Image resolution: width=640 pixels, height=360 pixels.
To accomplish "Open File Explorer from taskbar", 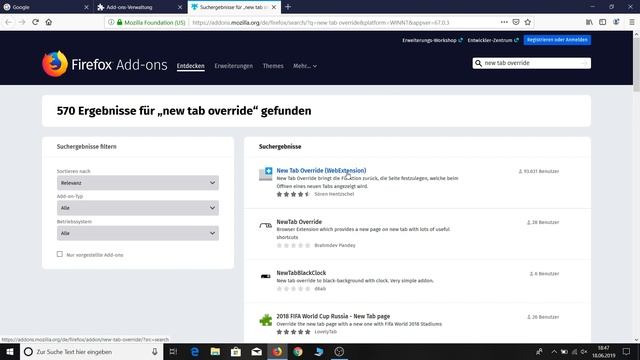I will coord(215,351).
